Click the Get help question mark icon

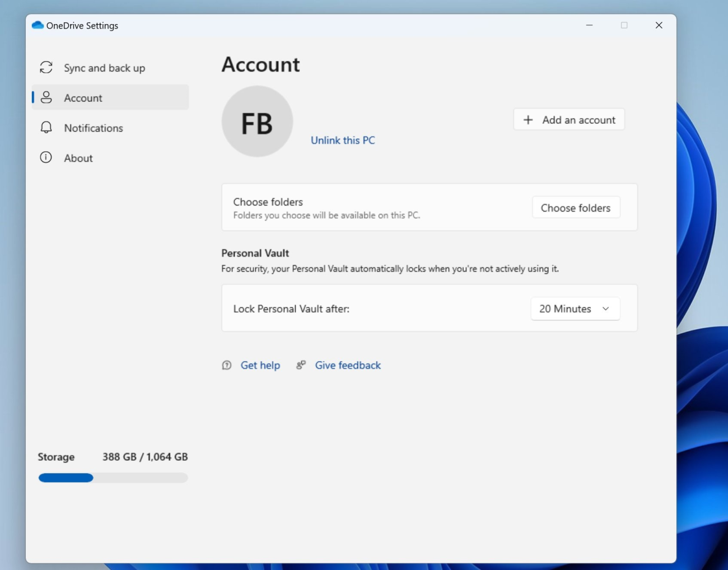(226, 365)
